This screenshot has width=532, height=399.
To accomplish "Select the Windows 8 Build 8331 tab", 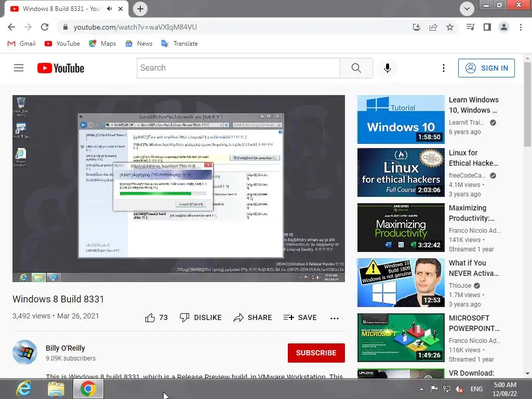I will [61, 9].
